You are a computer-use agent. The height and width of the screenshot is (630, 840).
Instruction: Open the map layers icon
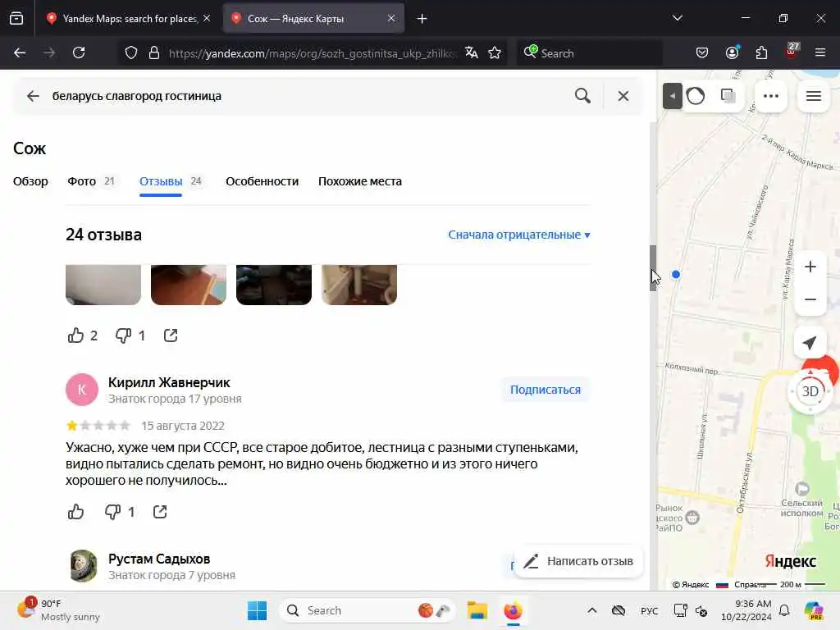(728, 96)
